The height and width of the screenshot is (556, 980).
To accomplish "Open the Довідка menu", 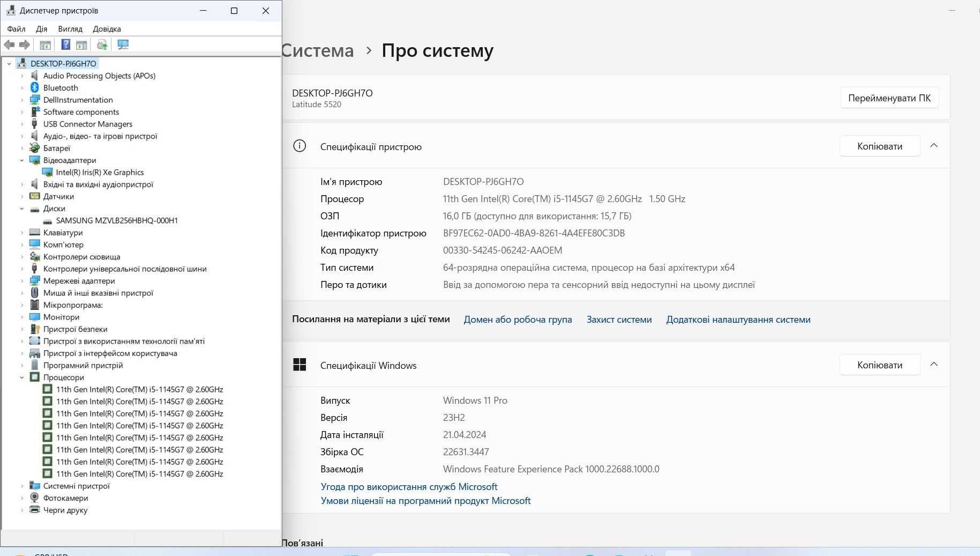I will 107,29.
